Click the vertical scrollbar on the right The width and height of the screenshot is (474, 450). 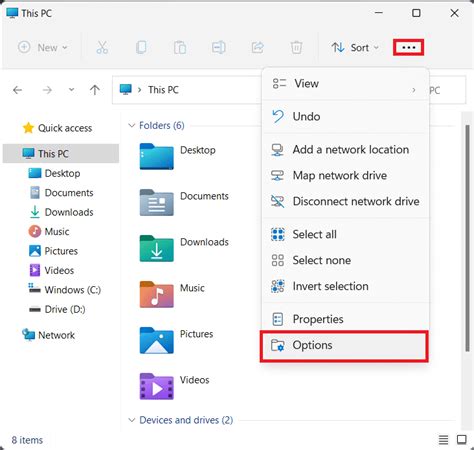[x=467, y=238]
